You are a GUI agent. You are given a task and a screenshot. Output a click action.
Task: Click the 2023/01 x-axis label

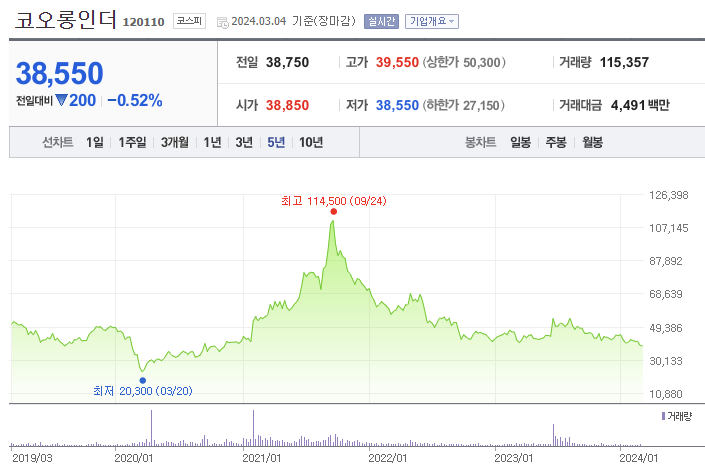click(513, 458)
